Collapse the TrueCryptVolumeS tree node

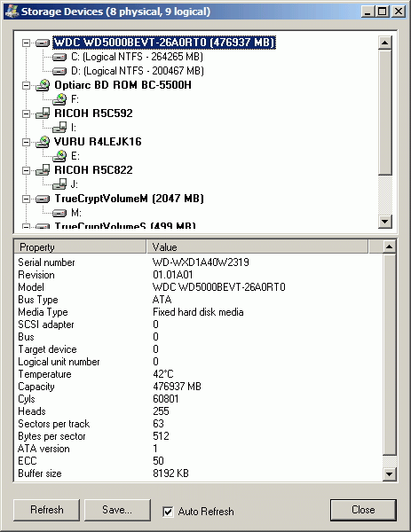pos(26,226)
